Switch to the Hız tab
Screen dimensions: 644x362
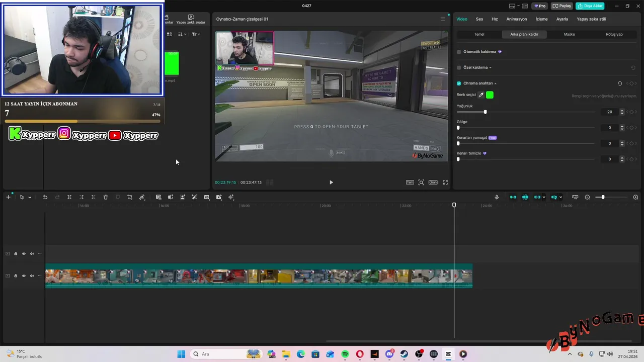click(495, 19)
